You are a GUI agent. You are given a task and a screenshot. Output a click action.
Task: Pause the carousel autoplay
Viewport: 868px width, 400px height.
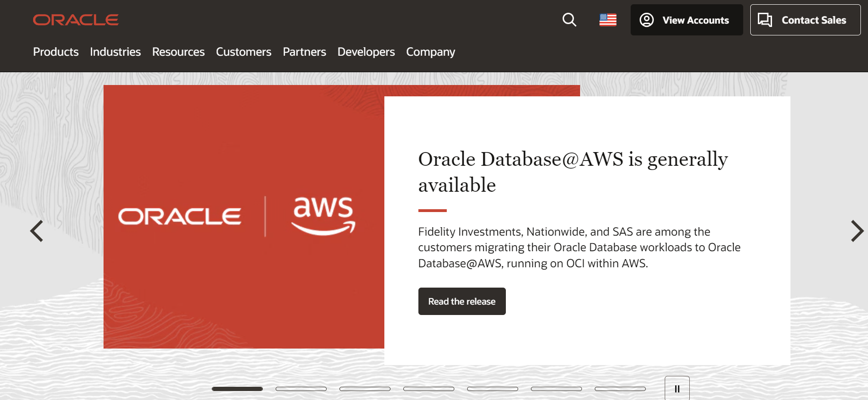[677, 389]
